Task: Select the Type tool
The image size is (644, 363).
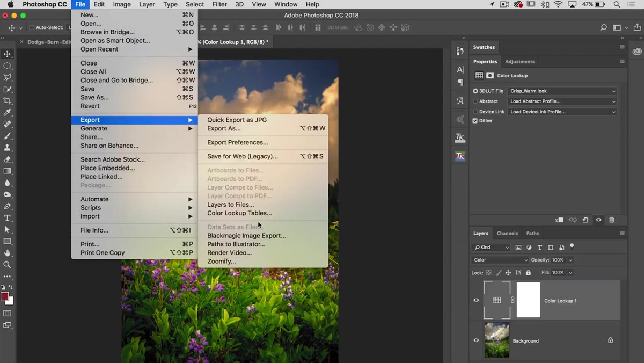Action: pyautogui.click(x=8, y=218)
